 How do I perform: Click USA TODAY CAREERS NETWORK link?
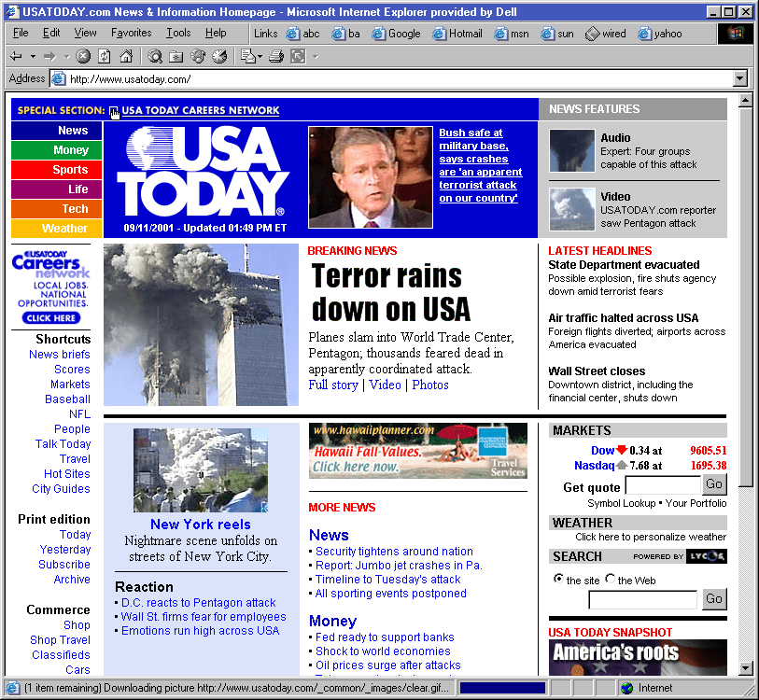coord(201,110)
